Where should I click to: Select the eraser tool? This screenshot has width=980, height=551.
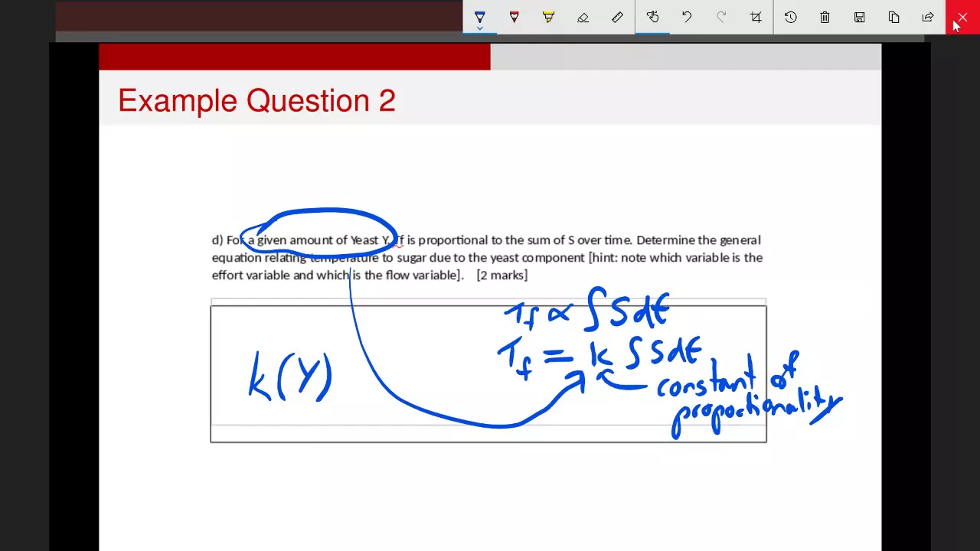(583, 17)
